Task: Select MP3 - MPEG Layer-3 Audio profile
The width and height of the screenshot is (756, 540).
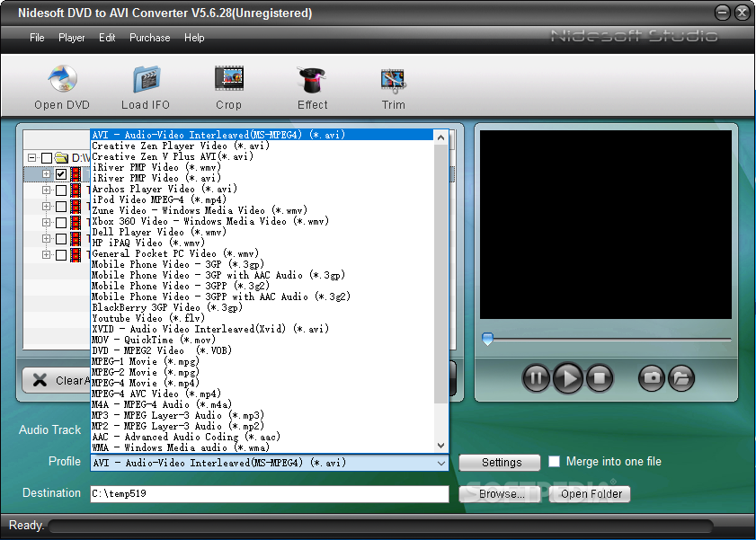Action: (262, 415)
